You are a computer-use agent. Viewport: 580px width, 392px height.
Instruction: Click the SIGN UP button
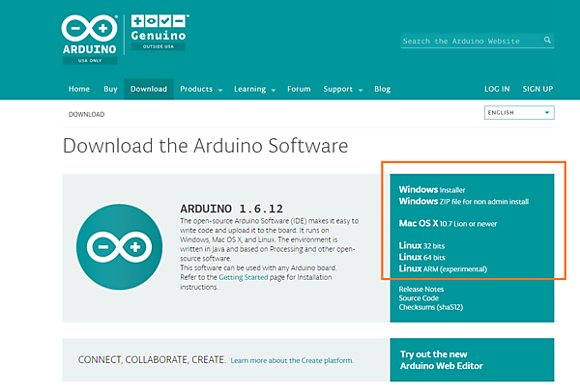pos(537,89)
